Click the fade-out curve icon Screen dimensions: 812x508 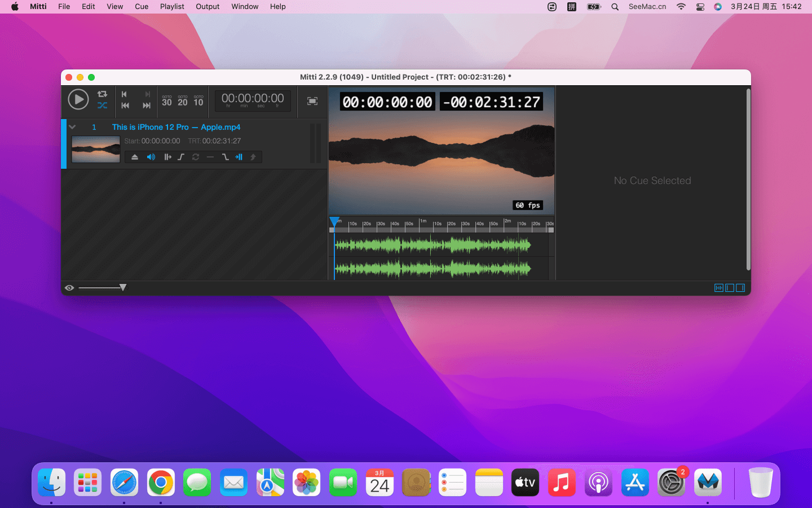(x=225, y=157)
